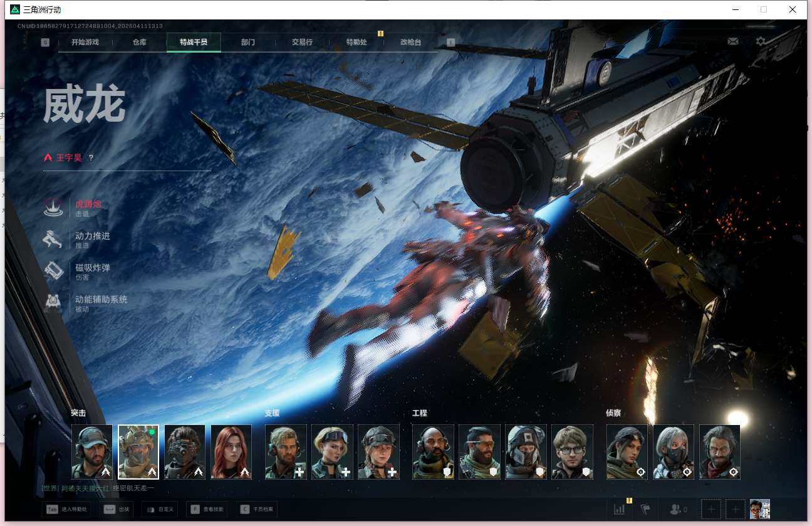
Task: Click the flag icon in bottom bar
Action: [x=645, y=509]
